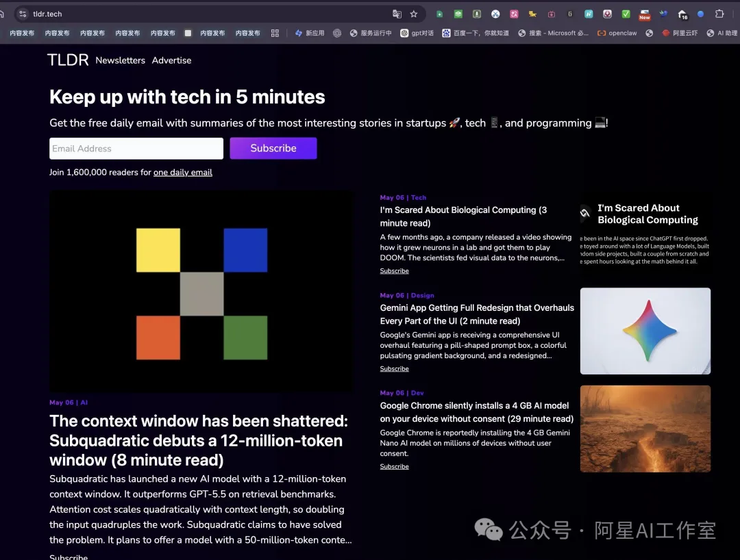The image size is (740, 560).
Task: Open the extension with the red New badge
Action: (x=644, y=14)
